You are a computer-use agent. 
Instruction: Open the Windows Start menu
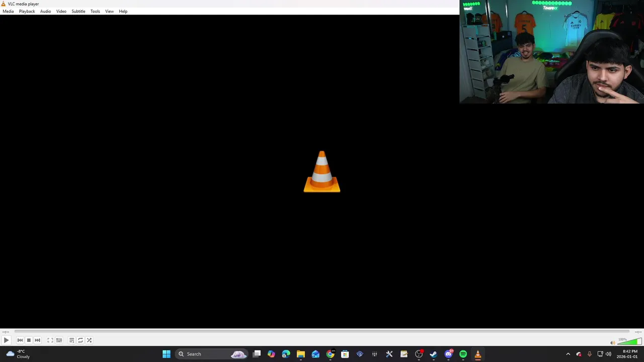pyautogui.click(x=167, y=354)
